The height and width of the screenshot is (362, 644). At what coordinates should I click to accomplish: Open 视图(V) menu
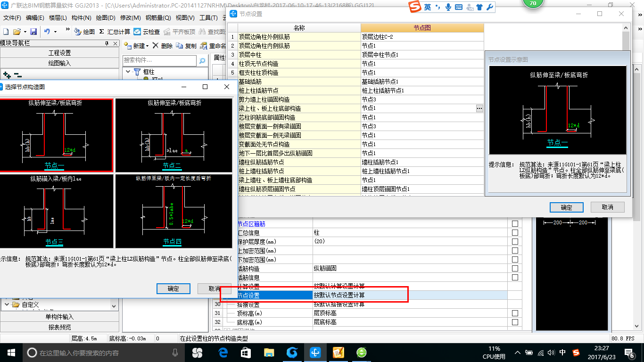click(185, 17)
